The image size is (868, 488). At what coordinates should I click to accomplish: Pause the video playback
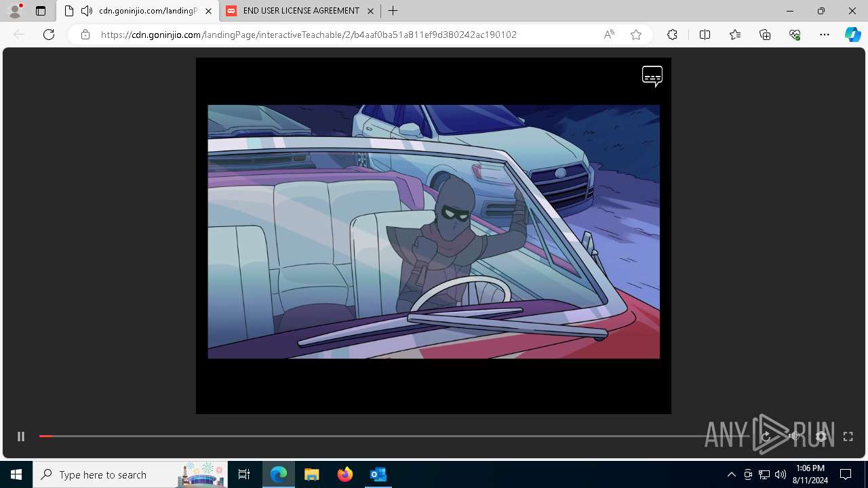21,436
